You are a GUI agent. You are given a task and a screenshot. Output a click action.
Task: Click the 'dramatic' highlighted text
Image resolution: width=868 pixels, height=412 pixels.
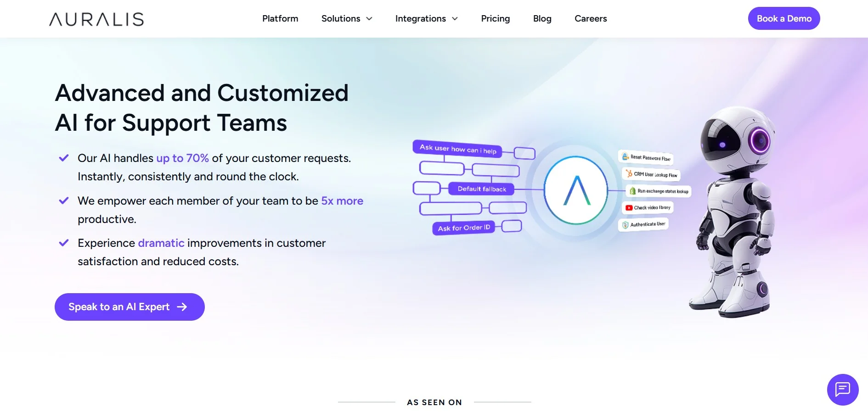tap(161, 243)
